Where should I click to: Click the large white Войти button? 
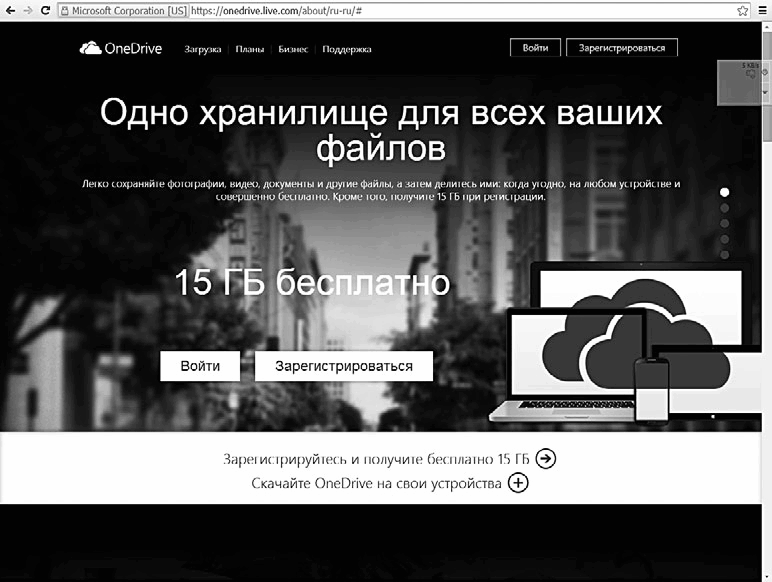[x=200, y=366]
